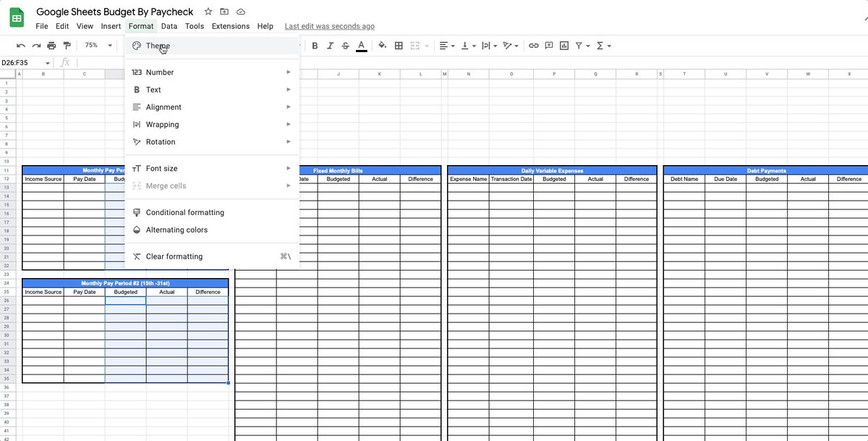Open the View menu

point(85,26)
